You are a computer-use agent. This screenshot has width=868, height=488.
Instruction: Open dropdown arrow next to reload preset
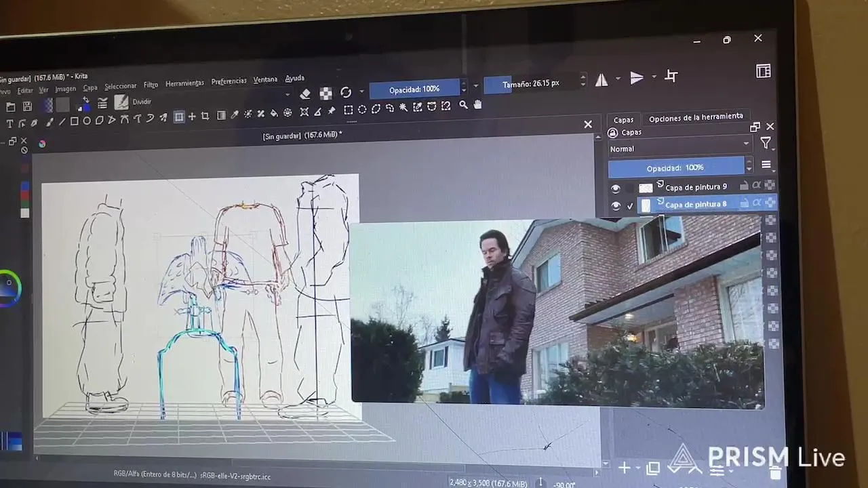[x=361, y=91]
